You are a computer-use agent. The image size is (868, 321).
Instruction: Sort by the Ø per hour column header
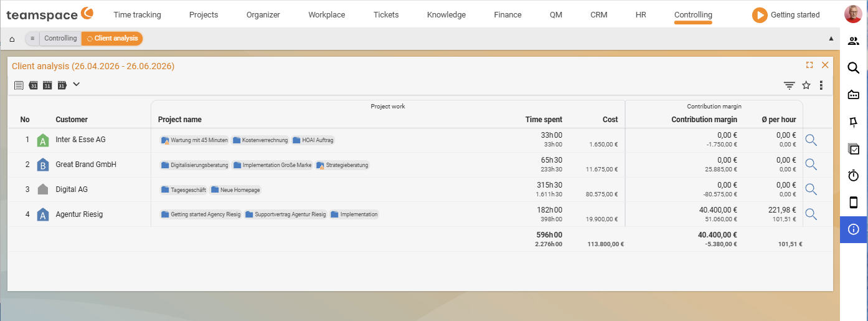click(x=779, y=120)
